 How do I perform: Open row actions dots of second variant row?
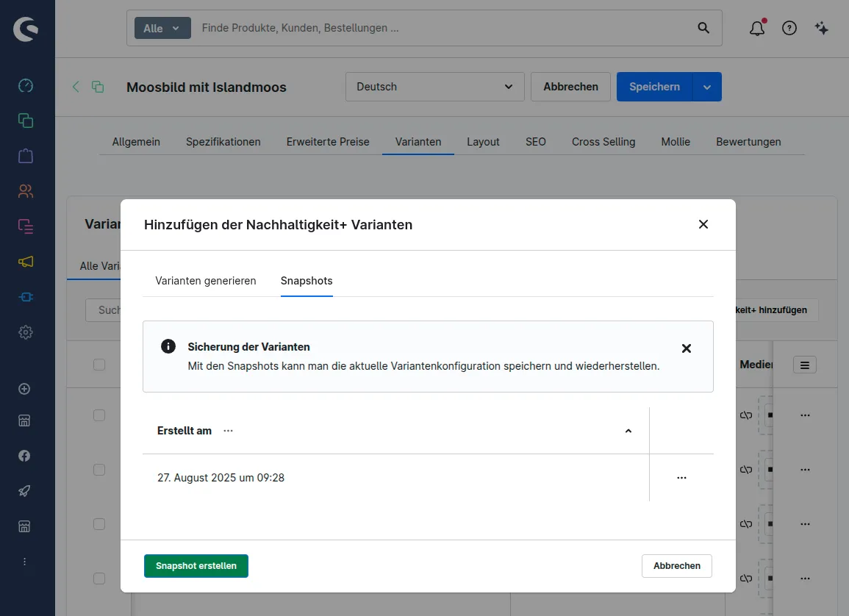pyautogui.click(x=805, y=469)
